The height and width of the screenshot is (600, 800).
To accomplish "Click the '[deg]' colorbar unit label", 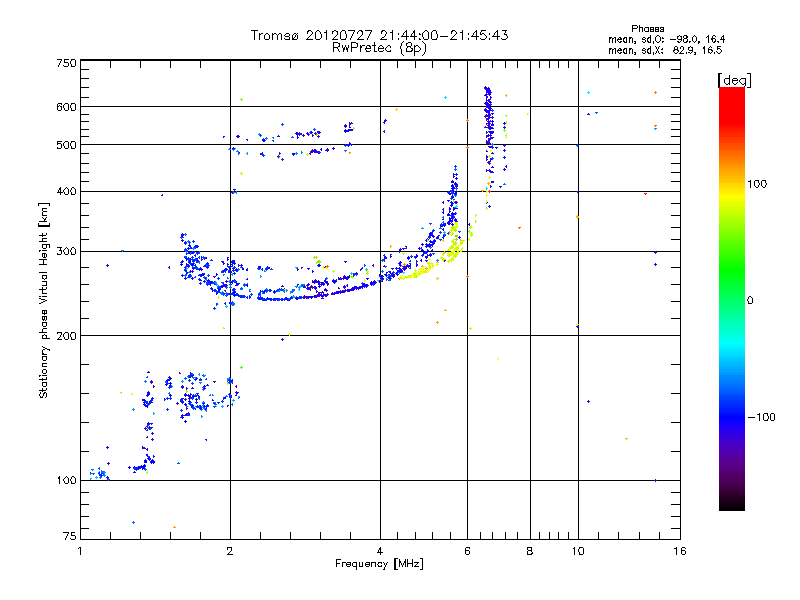I will 734,80.
